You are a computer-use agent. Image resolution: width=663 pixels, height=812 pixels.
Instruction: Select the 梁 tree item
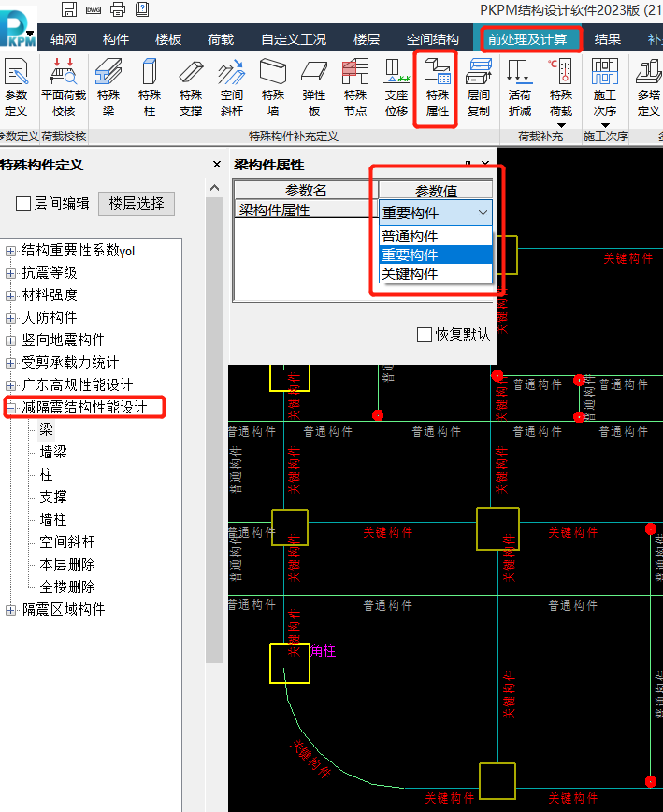pyautogui.click(x=47, y=429)
